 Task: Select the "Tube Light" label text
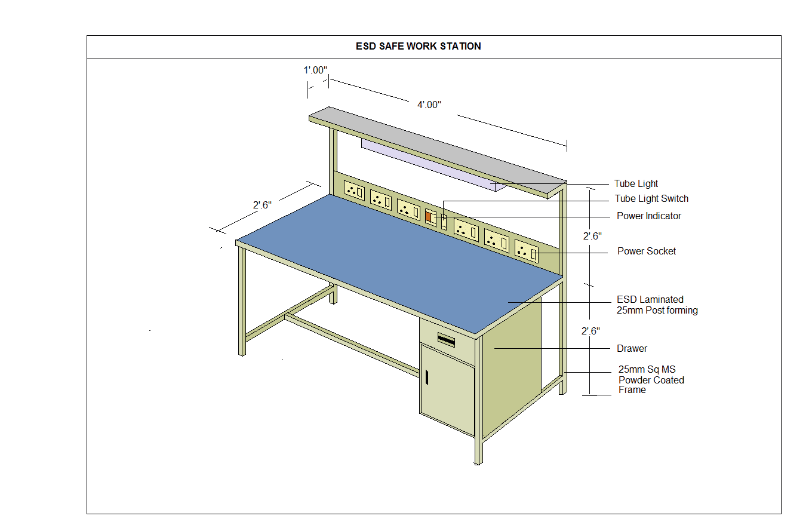[x=636, y=184]
